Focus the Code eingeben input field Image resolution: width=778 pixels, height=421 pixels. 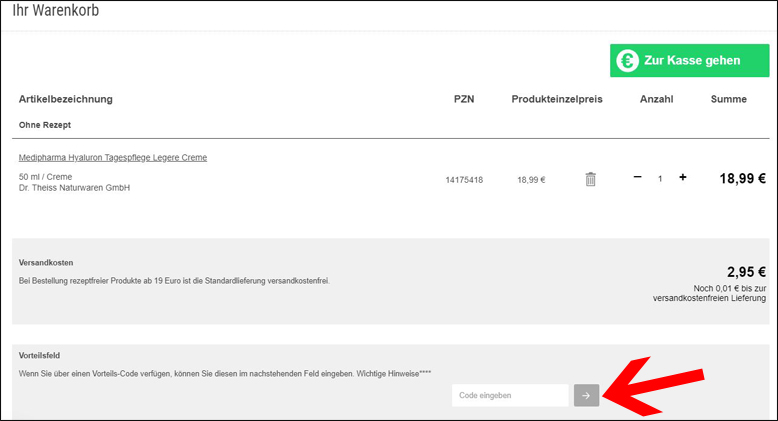click(x=510, y=395)
